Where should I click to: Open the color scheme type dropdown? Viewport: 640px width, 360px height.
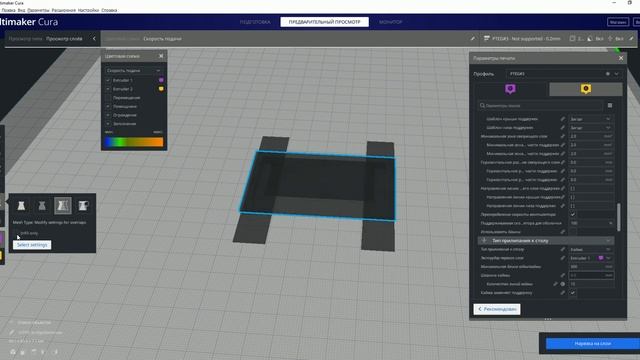click(133, 71)
